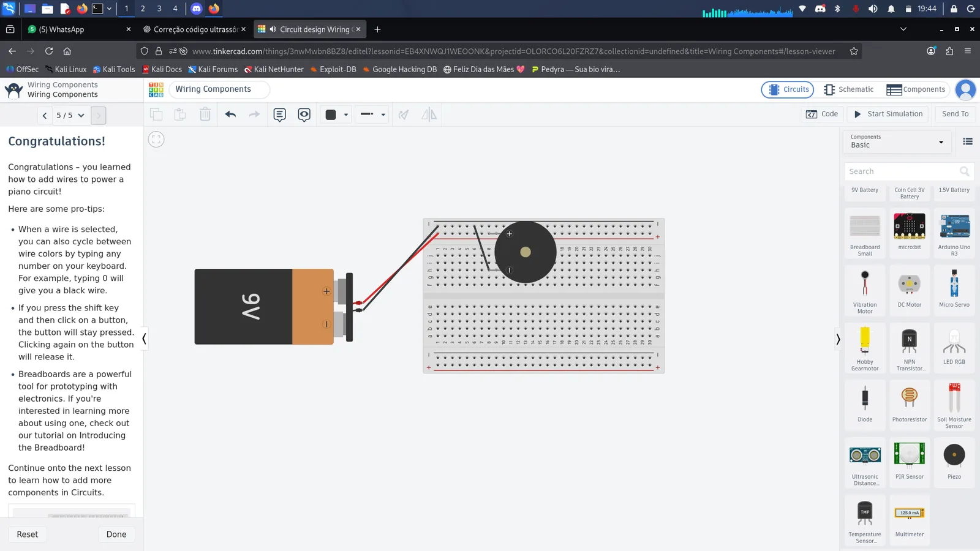This screenshot has height=551, width=980.
Task: Click the Reset lesson button
Action: click(28, 534)
